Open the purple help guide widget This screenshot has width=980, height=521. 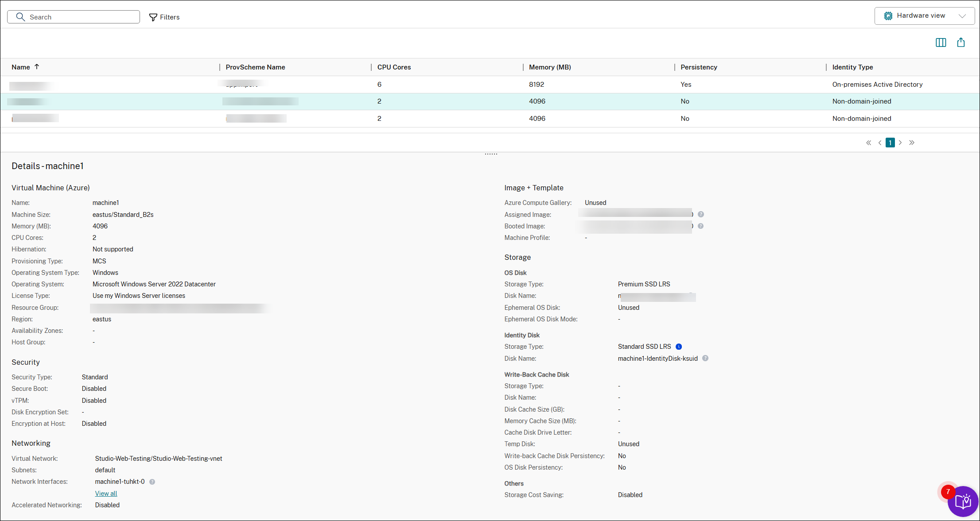[x=963, y=502]
